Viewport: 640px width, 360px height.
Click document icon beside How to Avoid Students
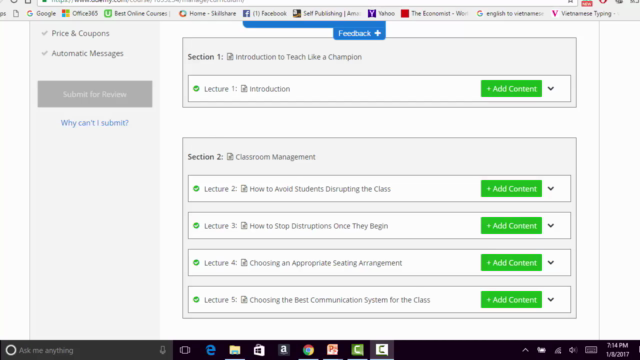pos(244,189)
